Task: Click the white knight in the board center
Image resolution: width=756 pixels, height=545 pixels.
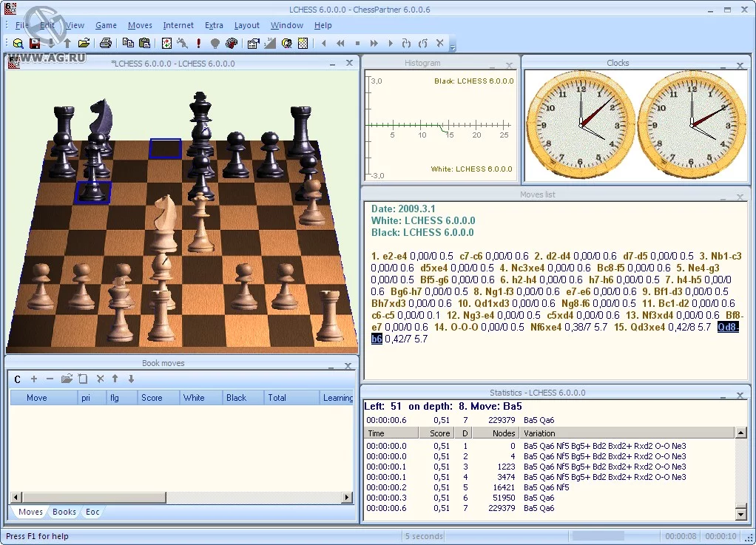Action: [x=164, y=223]
